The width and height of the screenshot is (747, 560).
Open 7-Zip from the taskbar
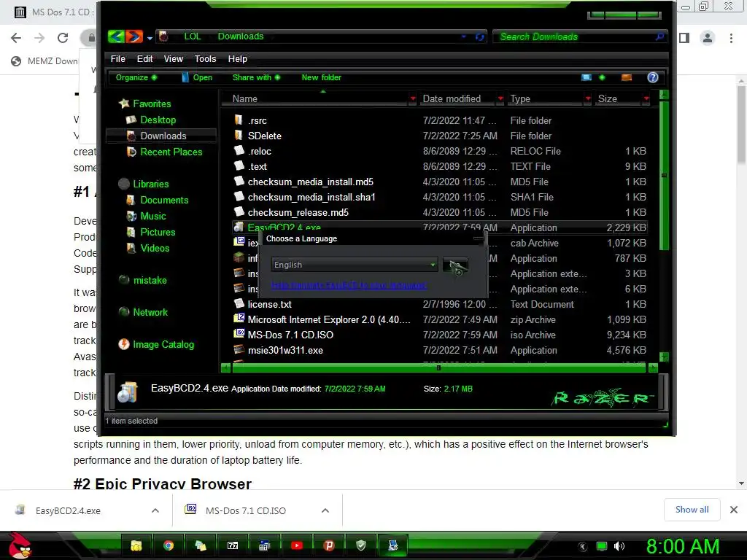(x=233, y=545)
